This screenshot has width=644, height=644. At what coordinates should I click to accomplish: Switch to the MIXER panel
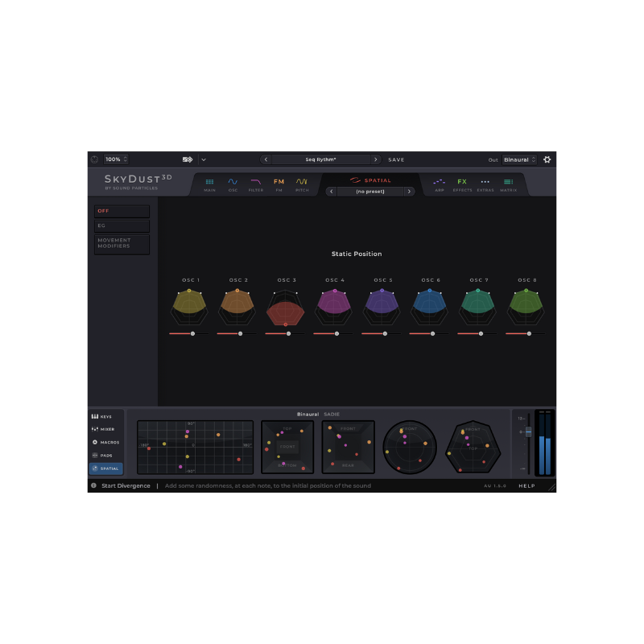click(x=105, y=429)
